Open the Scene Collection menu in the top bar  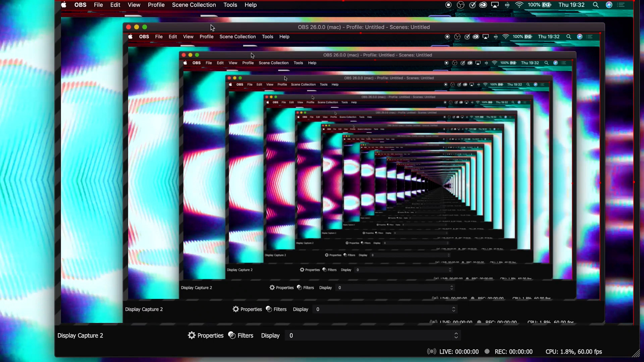point(194,5)
